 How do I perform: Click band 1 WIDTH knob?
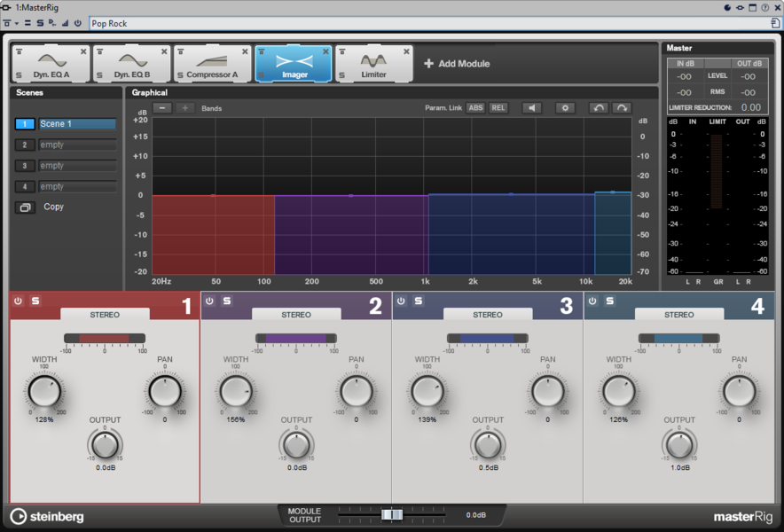click(x=44, y=392)
